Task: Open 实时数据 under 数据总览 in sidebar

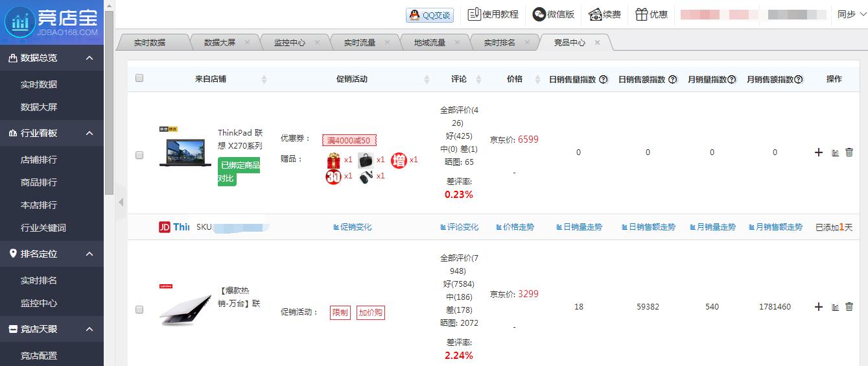Action: coord(39,84)
